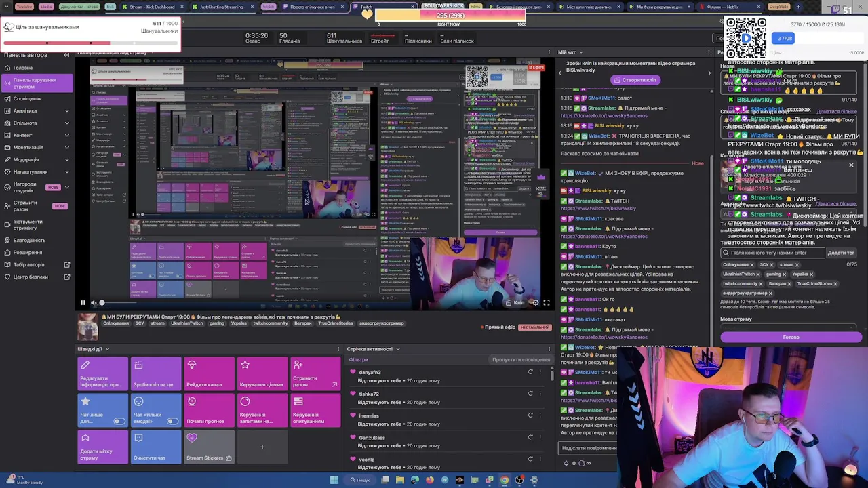Screen dimensions: 868x488
Task: Open the player settings gear icon
Action: coord(536,303)
